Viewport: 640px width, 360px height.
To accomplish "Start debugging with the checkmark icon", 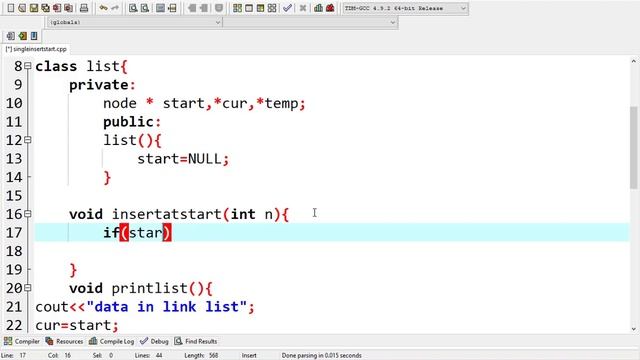I will (287, 8).
